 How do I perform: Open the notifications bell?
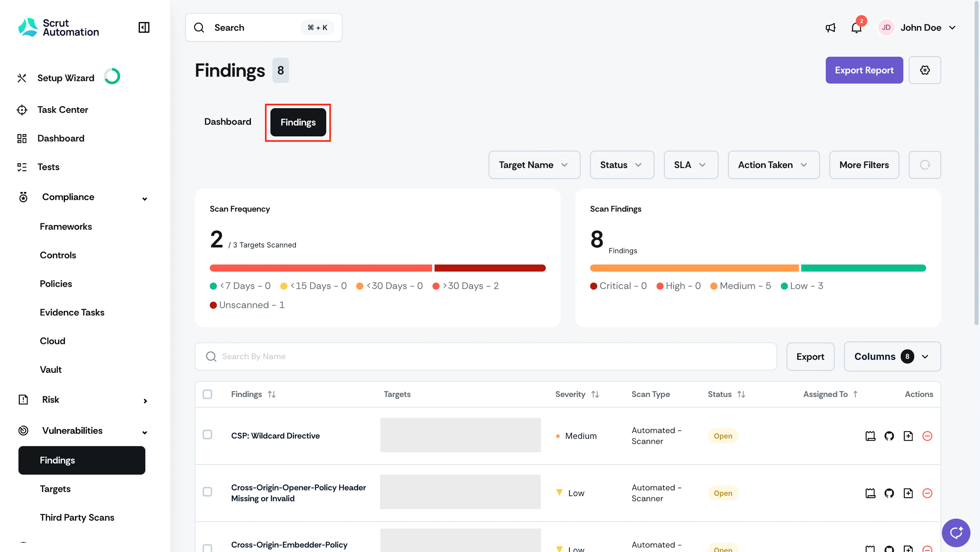(856, 28)
